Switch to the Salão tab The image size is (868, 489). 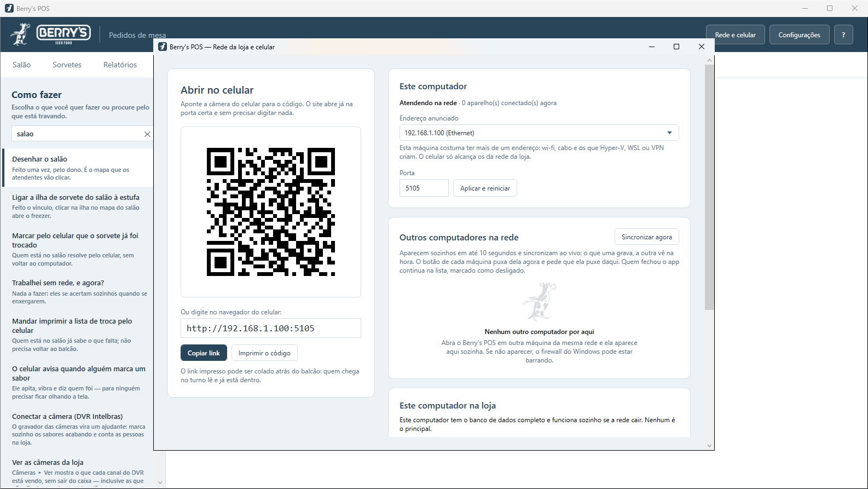(22, 65)
